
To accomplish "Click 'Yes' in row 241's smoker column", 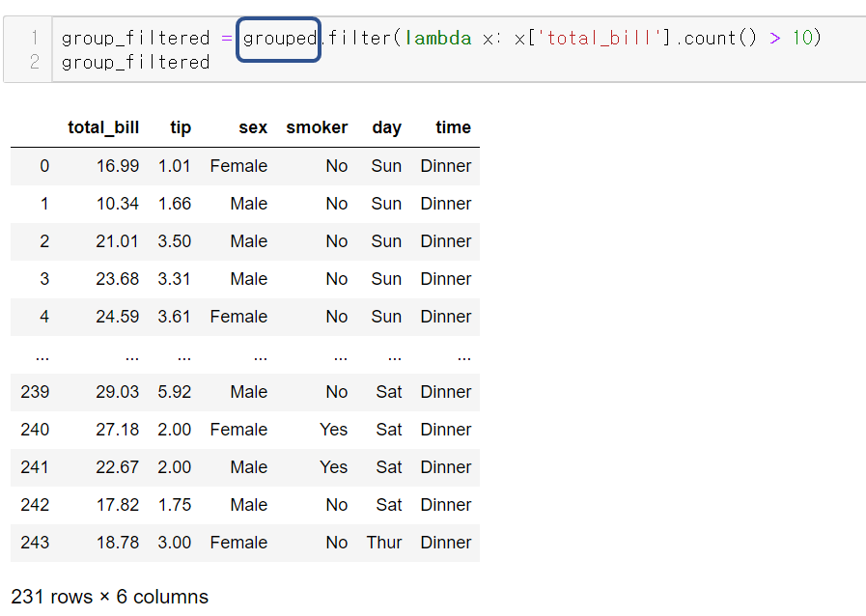I will (334, 467).
